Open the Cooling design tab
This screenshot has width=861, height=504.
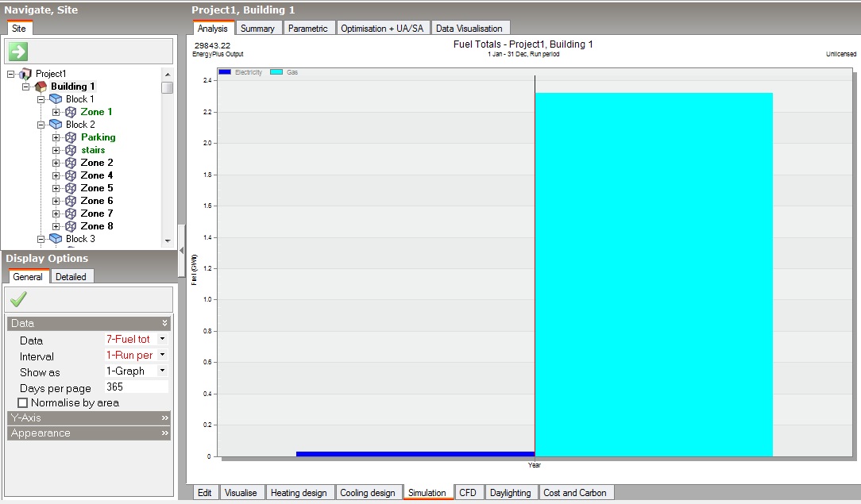pos(367,492)
